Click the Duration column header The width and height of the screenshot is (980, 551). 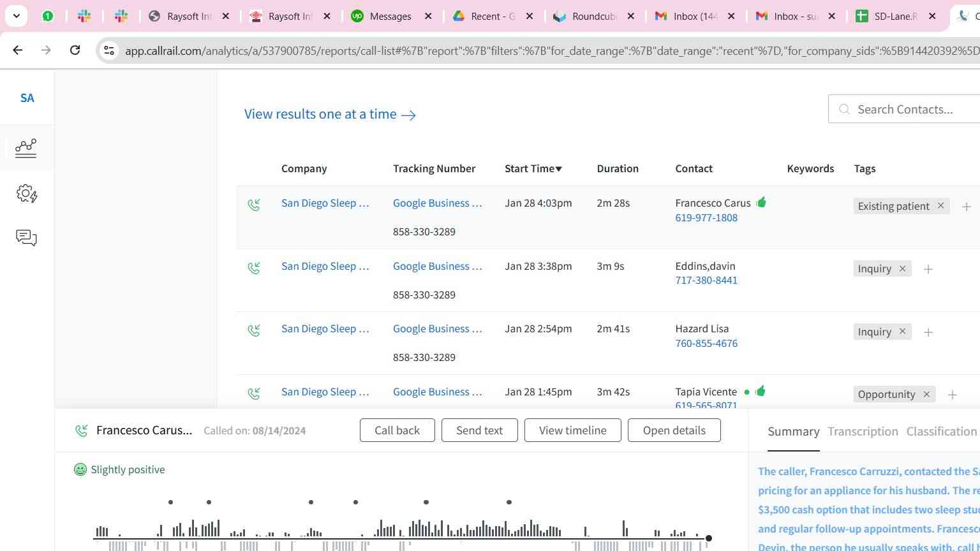tap(618, 168)
